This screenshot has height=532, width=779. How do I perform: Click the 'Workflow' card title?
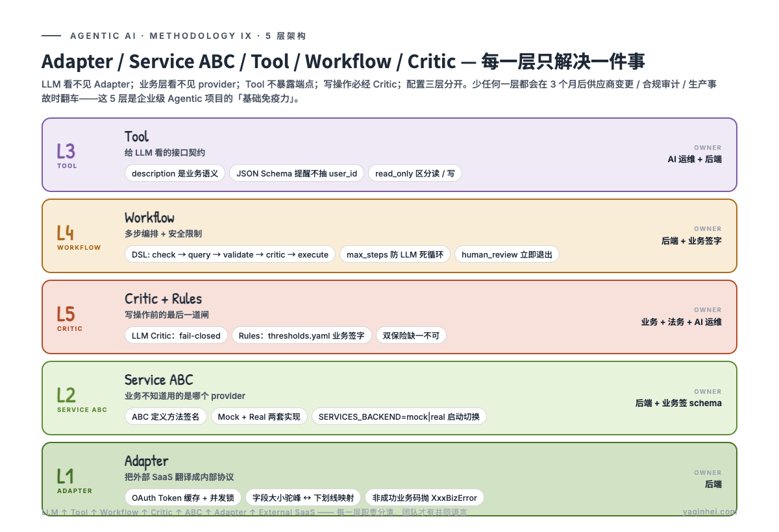149,217
